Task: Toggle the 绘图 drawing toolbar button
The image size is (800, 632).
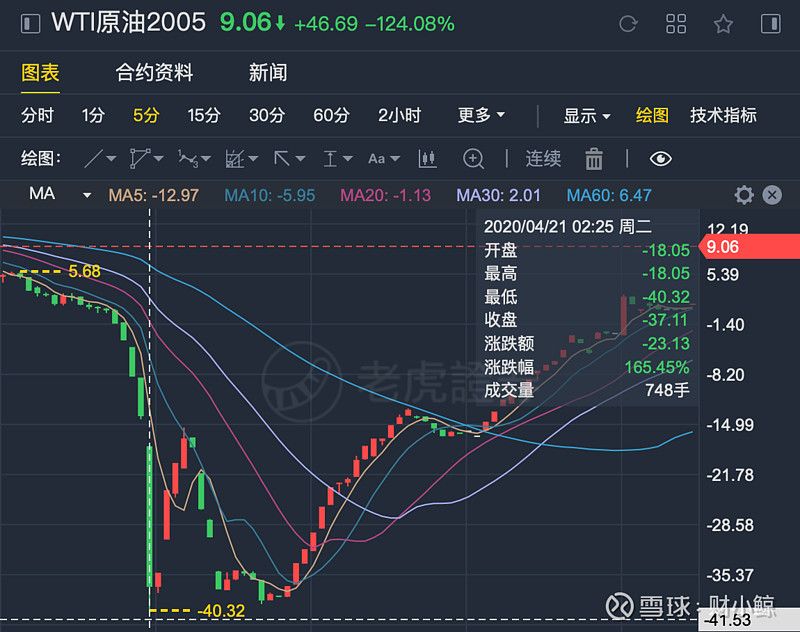Action: click(652, 115)
